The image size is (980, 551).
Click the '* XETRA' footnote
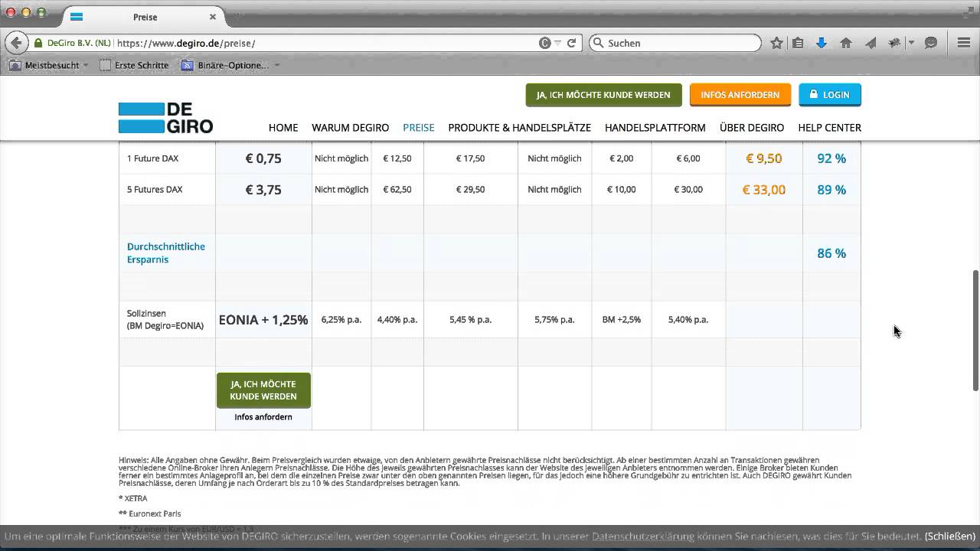pyautogui.click(x=133, y=498)
